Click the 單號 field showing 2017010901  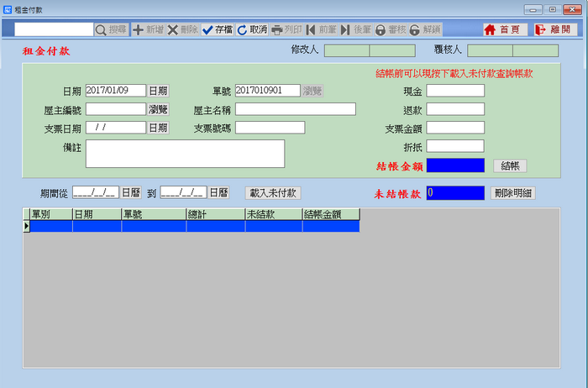[x=268, y=91]
